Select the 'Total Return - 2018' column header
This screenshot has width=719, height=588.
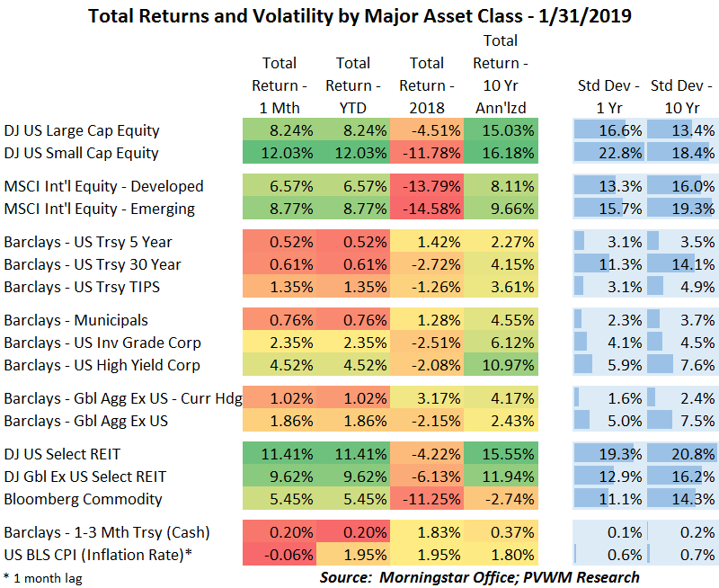point(427,85)
